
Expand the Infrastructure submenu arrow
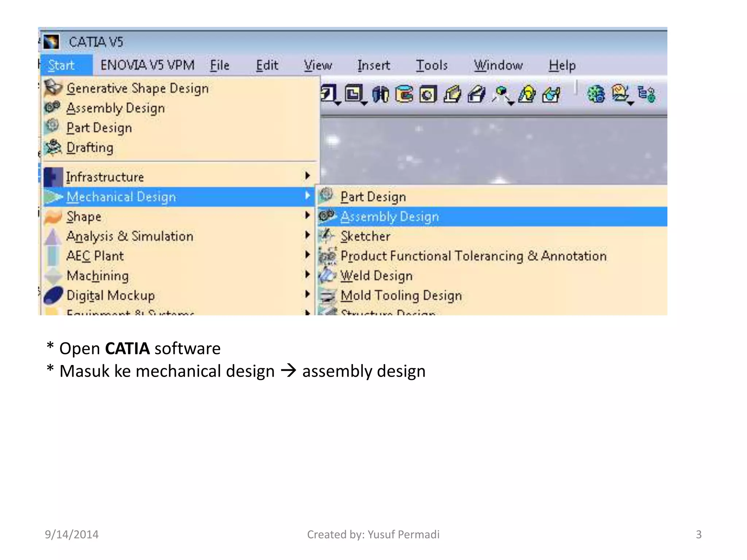(x=307, y=176)
